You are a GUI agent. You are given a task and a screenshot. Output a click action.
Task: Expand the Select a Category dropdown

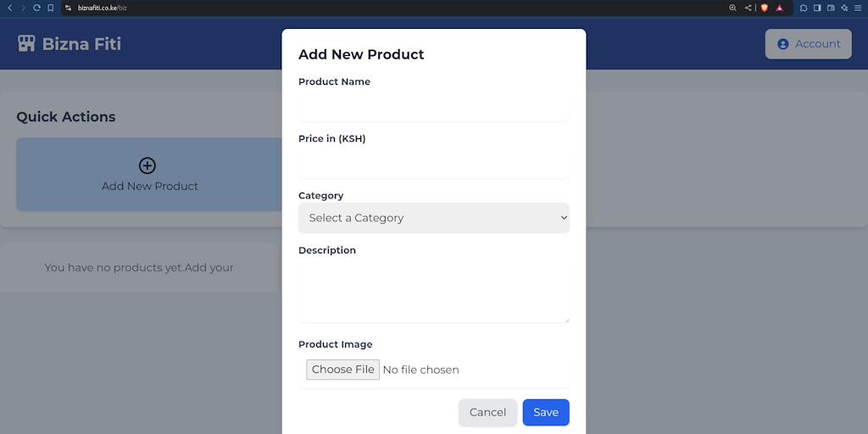[x=433, y=218]
